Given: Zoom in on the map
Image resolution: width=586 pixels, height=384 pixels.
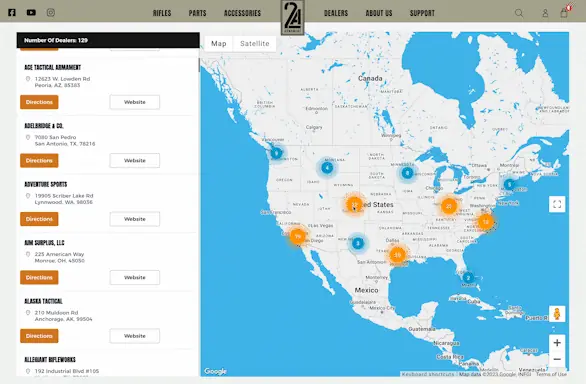Looking at the screenshot, I should [x=557, y=342].
